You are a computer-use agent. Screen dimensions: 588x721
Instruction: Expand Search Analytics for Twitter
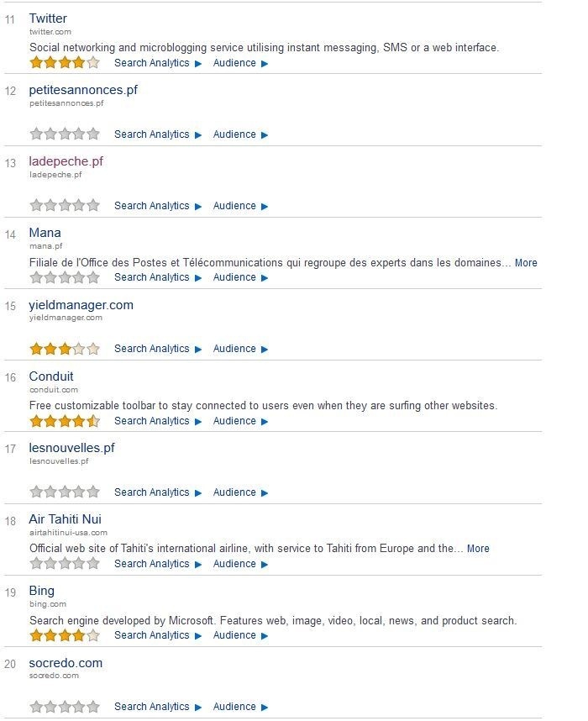pos(157,63)
